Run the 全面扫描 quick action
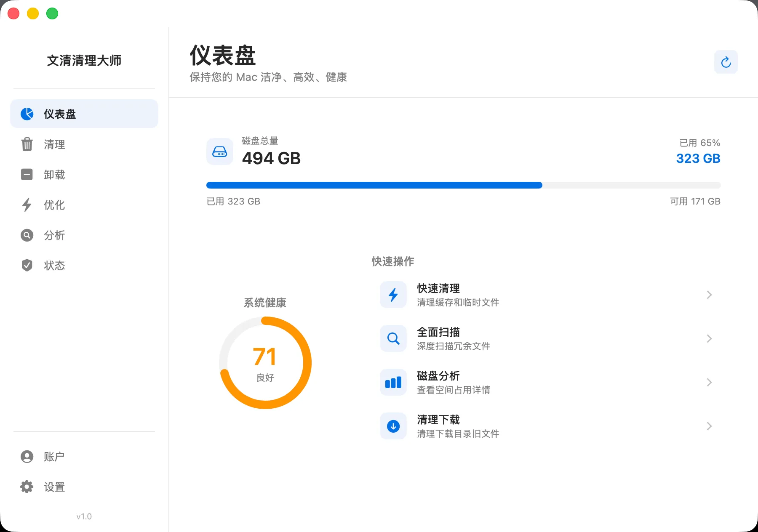Viewport: 758px width, 532px height. tap(546, 338)
